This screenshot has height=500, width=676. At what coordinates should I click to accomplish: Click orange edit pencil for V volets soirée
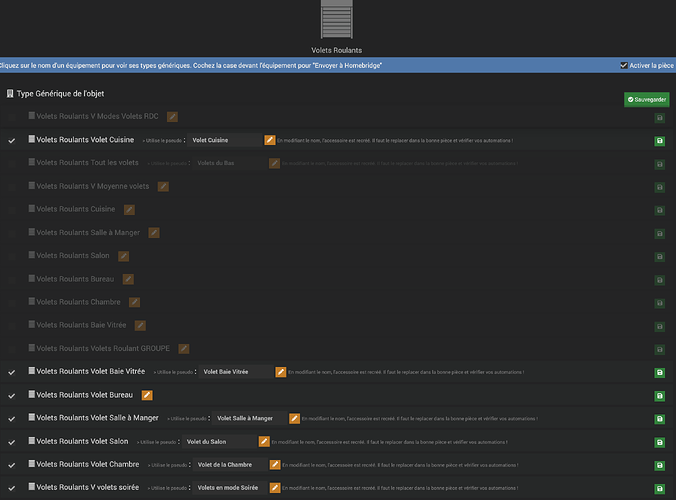[275, 488]
